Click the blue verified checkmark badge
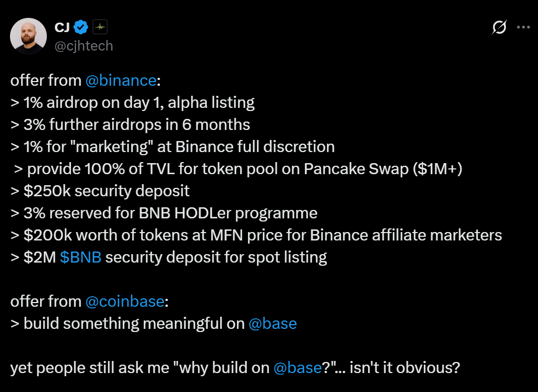The image size is (538, 392). click(x=81, y=27)
